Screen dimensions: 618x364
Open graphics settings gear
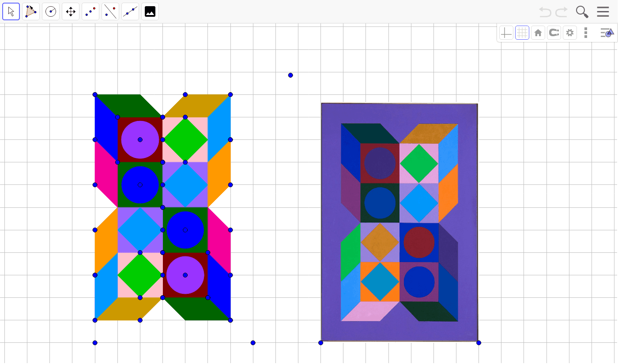(570, 33)
